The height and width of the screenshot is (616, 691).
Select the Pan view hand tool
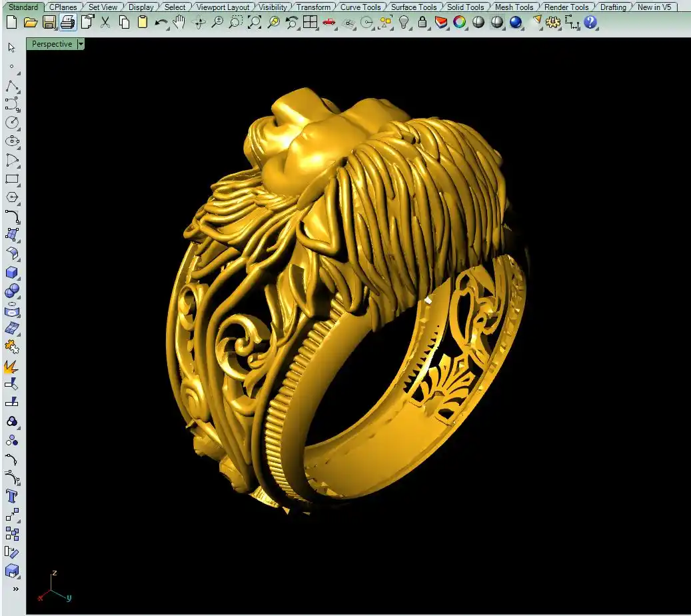[x=179, y=22]
